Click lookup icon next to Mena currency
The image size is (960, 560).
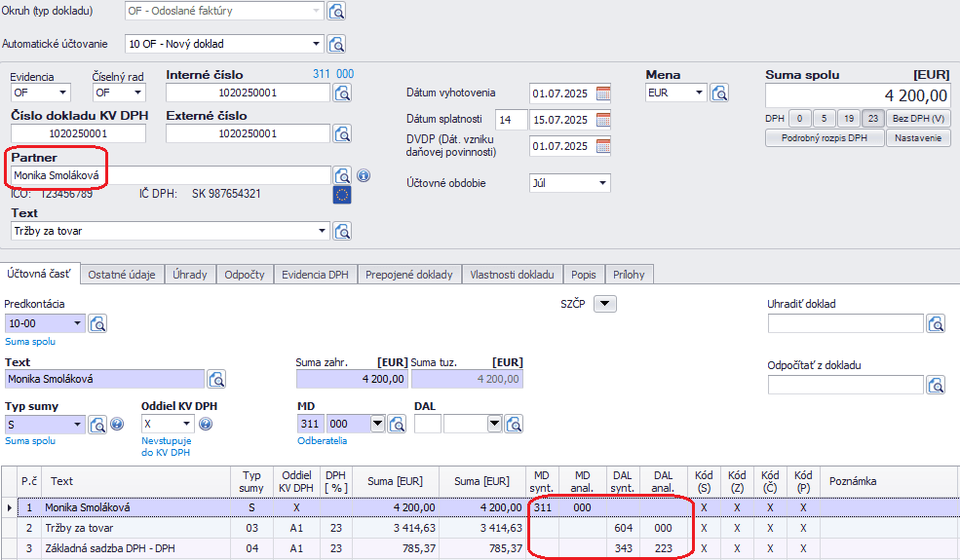pos(719,93)
